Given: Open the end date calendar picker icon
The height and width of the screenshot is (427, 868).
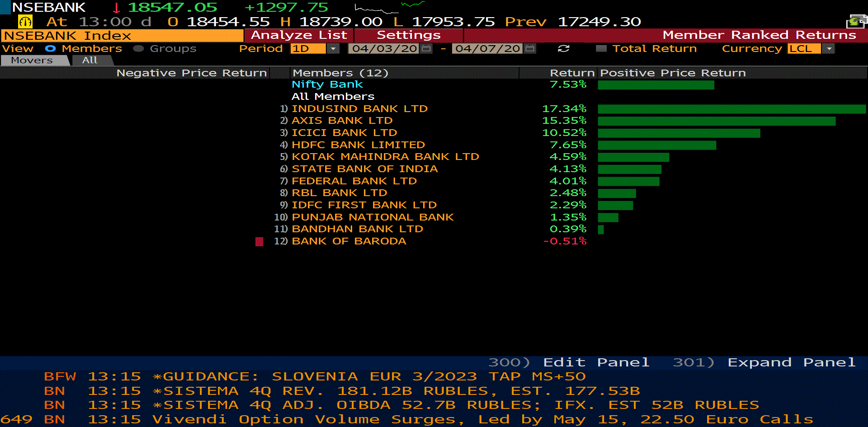Looking at the screenshot, I should pyautogui.click(x=530, y=48).
